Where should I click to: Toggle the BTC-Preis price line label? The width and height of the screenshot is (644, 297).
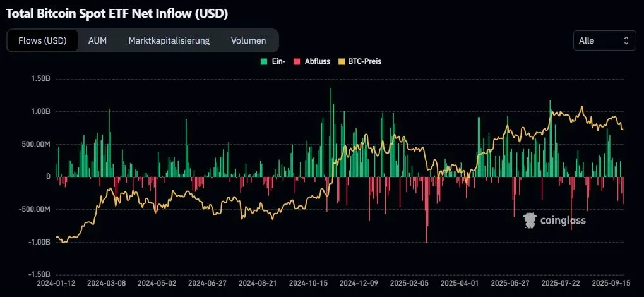pyautogui.click(x=364, y=62)
